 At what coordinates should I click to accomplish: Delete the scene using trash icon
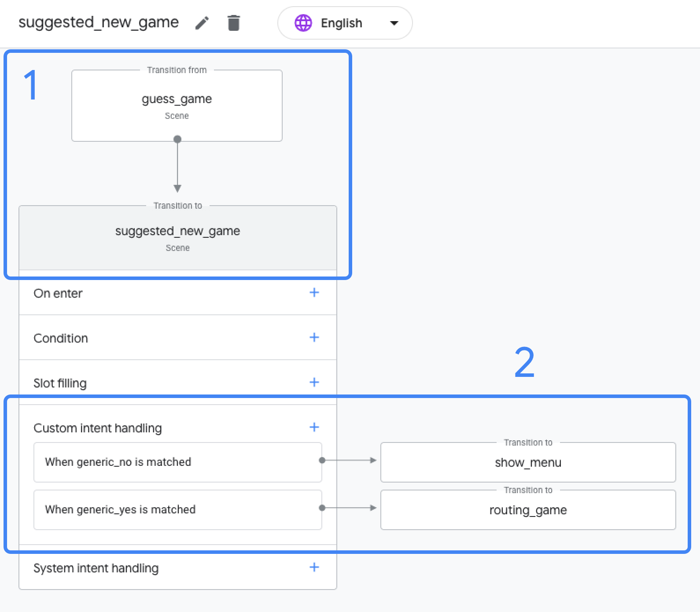[x=233, y=23]
